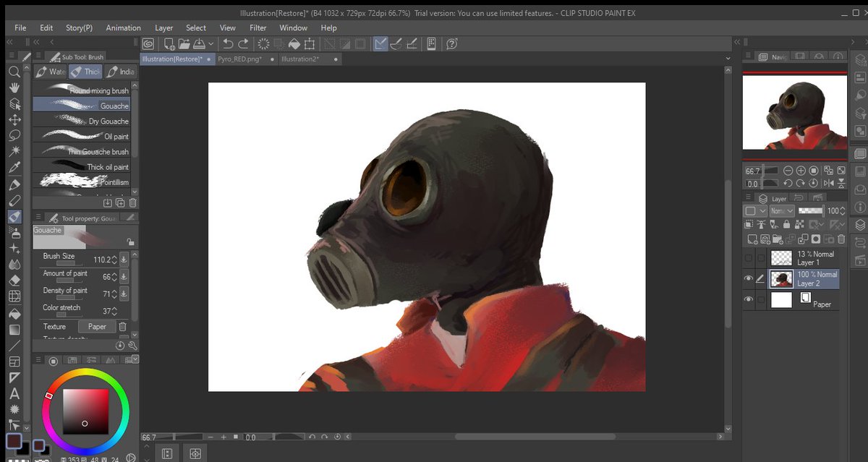Image resolution: width=868 pixels, height=462 pixels.
Task: Select the Eyedropper tool
Action: pyautogui.click(x=14, y=168)
